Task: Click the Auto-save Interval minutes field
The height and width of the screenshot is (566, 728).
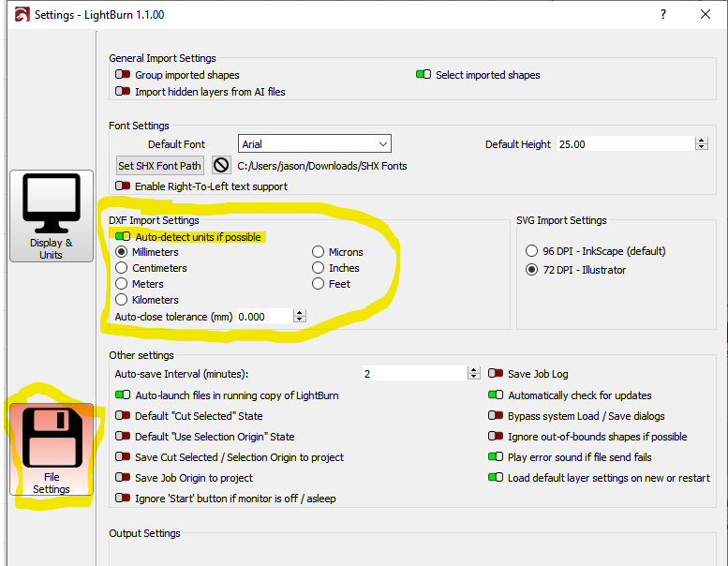Action: (x=415, y=373)
